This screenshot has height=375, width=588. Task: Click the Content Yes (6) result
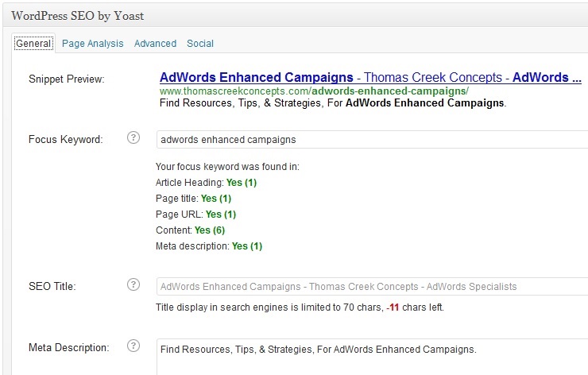coord(210,230)
